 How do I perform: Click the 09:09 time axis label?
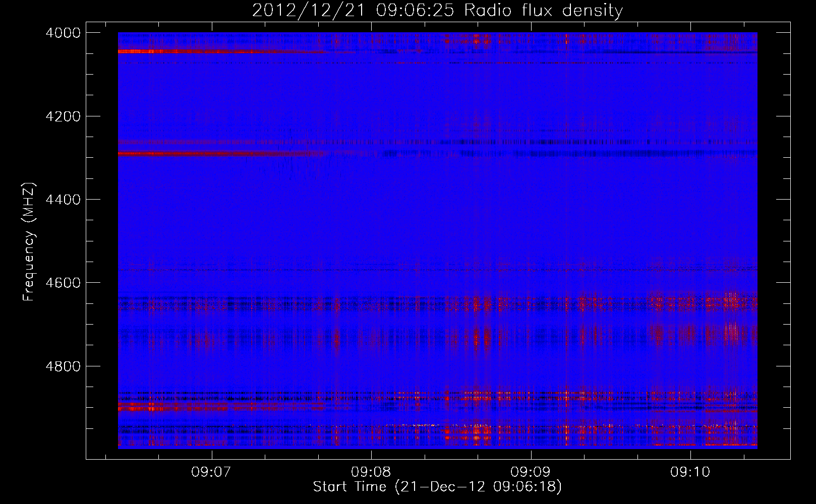coord(531,472)
